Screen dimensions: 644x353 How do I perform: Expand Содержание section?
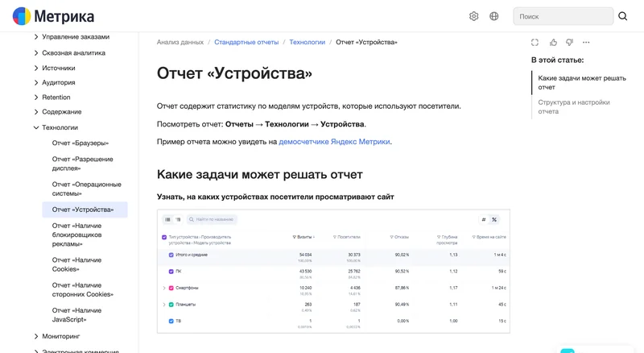(x=57, y=111)
